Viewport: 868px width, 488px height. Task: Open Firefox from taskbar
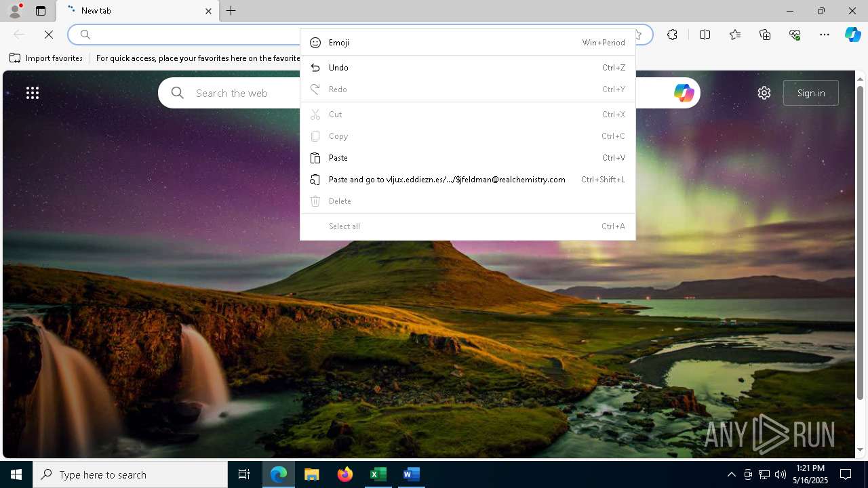click(x=345, y=474)
